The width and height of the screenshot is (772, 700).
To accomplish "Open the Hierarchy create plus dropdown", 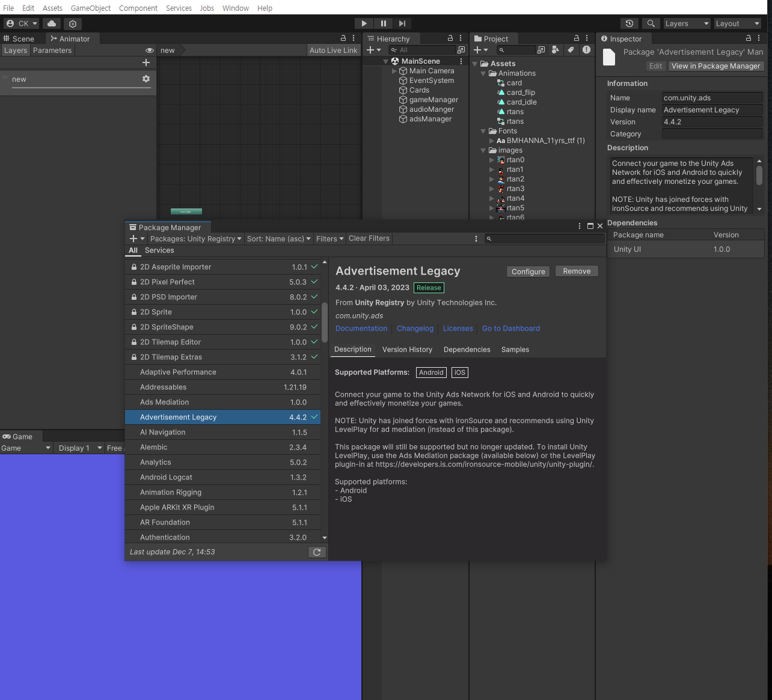I will coord(373,50).
